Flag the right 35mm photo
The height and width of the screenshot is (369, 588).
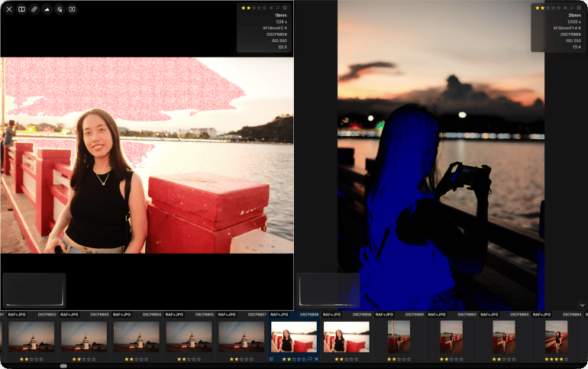click(571, 8)
